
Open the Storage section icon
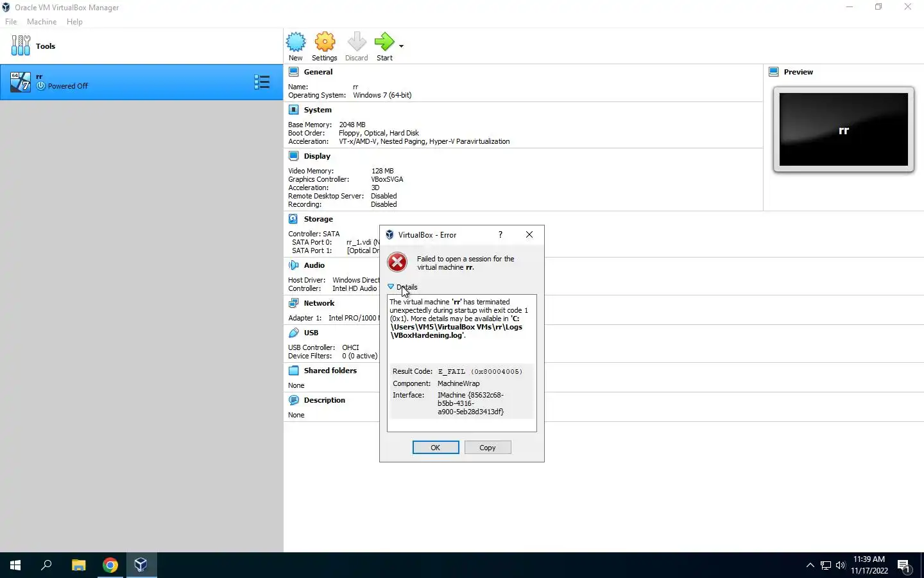294,219
